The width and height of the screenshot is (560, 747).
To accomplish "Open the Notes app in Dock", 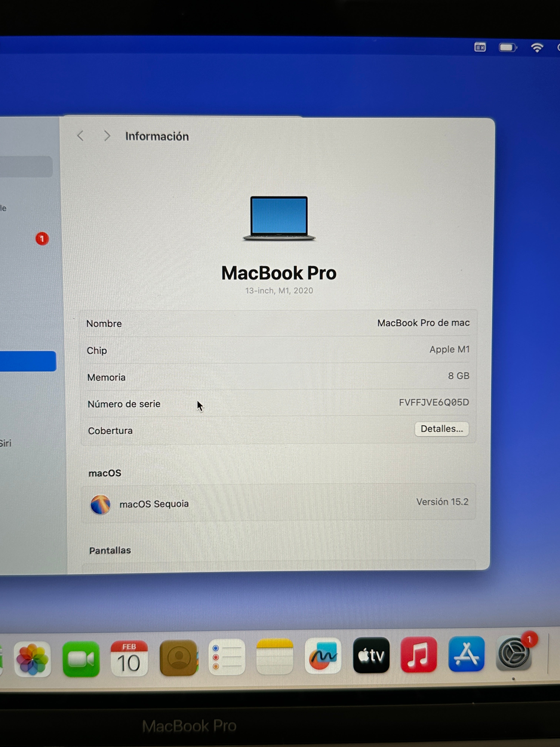I will pos(275,656).
